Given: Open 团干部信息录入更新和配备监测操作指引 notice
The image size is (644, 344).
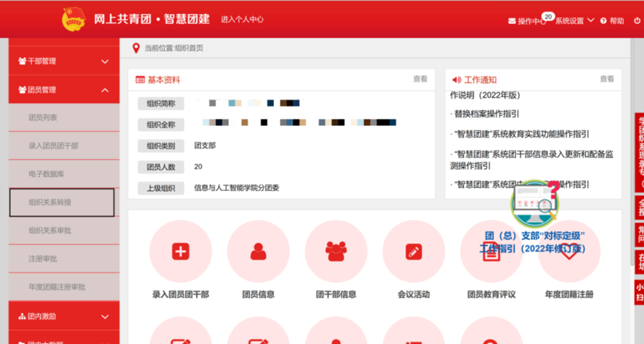Looking at the screenshot, I should click(x=532, y=160).
